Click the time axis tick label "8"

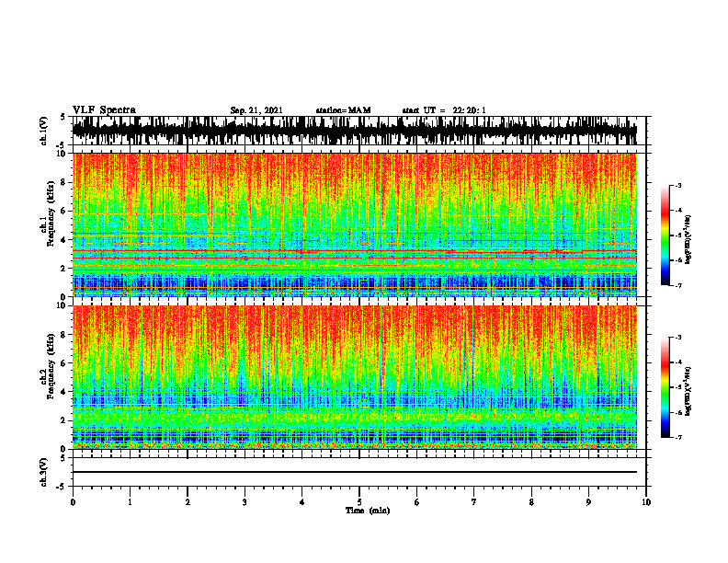coord(531,502)
